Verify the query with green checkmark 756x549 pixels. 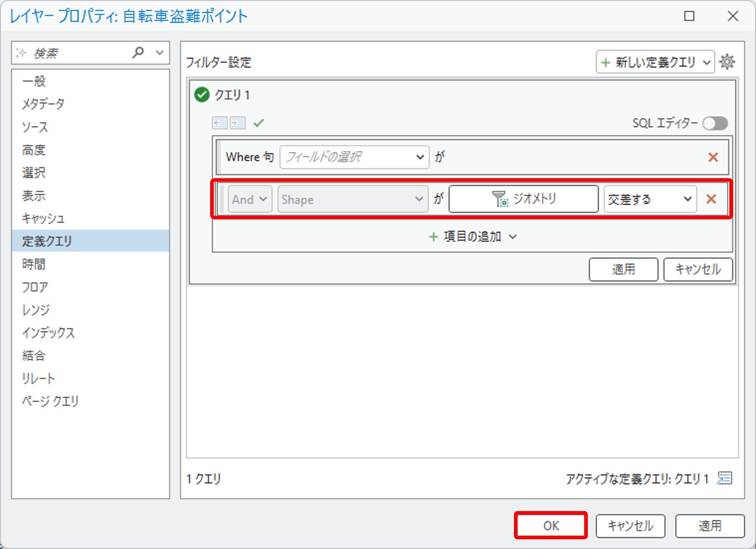pyautogui.click(x=259, y=123)
